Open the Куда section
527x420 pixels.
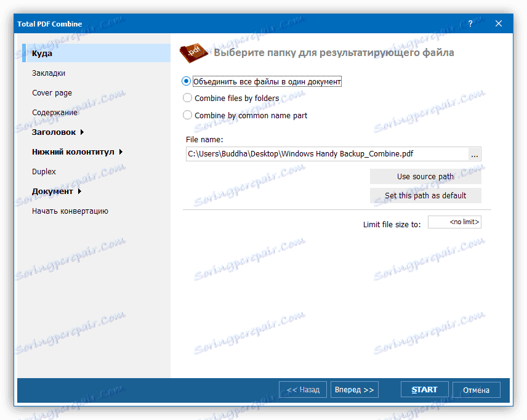pyautogui.click(x=97, y=53)
